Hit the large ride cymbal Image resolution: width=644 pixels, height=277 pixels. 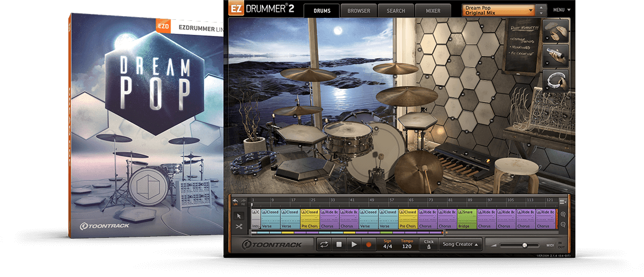click(407, 96)
